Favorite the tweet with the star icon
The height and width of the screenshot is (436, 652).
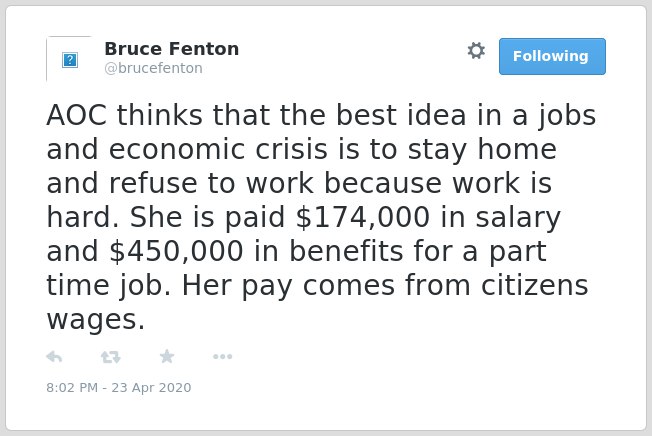tap(167, 356)
